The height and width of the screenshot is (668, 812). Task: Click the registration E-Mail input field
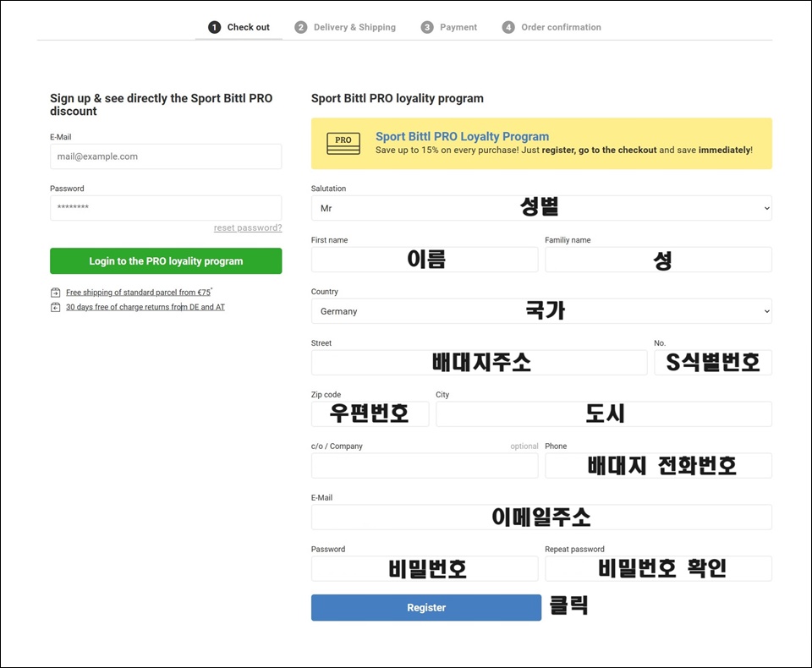point(541,517)
